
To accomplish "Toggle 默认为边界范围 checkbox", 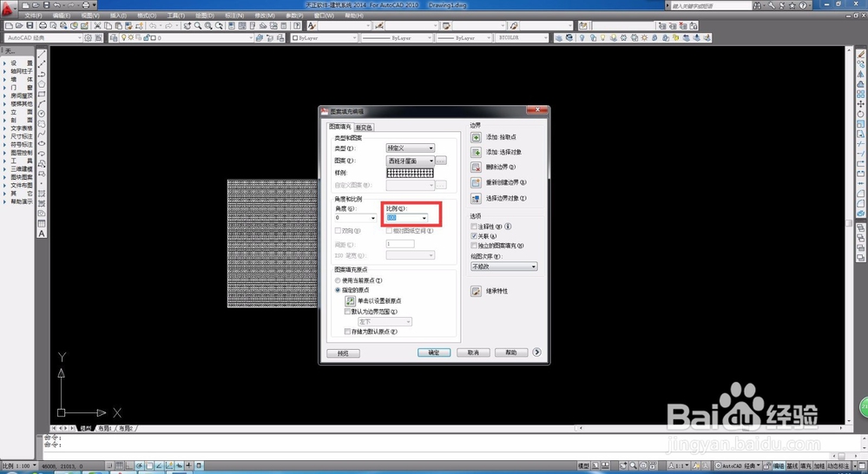I will point(347,312).
